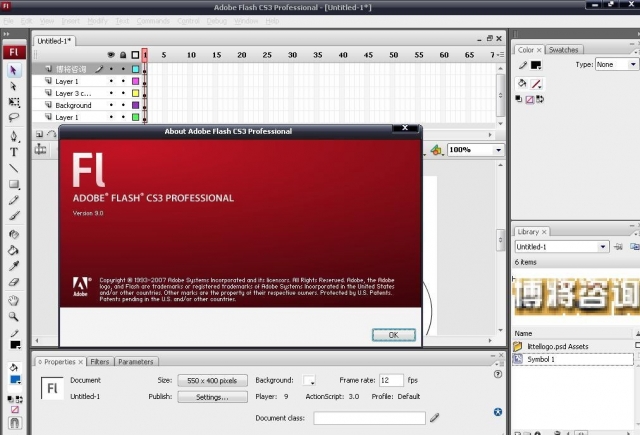This screenshot has width=640, height=435.
Task: Click timeline scroll down arrow
Action: 500,123
